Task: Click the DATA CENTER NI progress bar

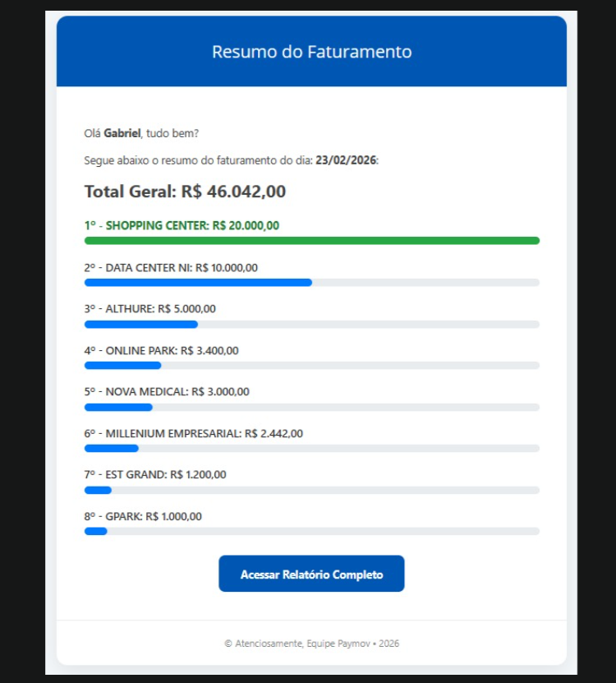Action: (x=312, y=283)
